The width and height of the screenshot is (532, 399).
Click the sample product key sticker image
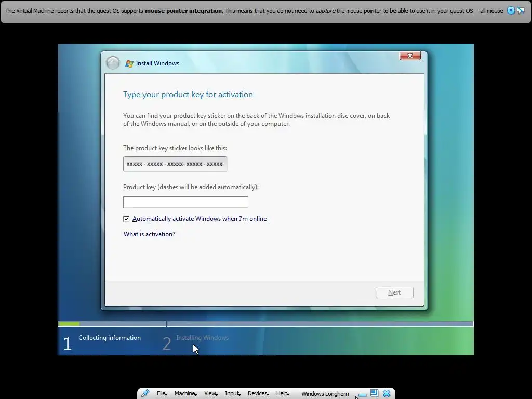[x=175, y=164]
